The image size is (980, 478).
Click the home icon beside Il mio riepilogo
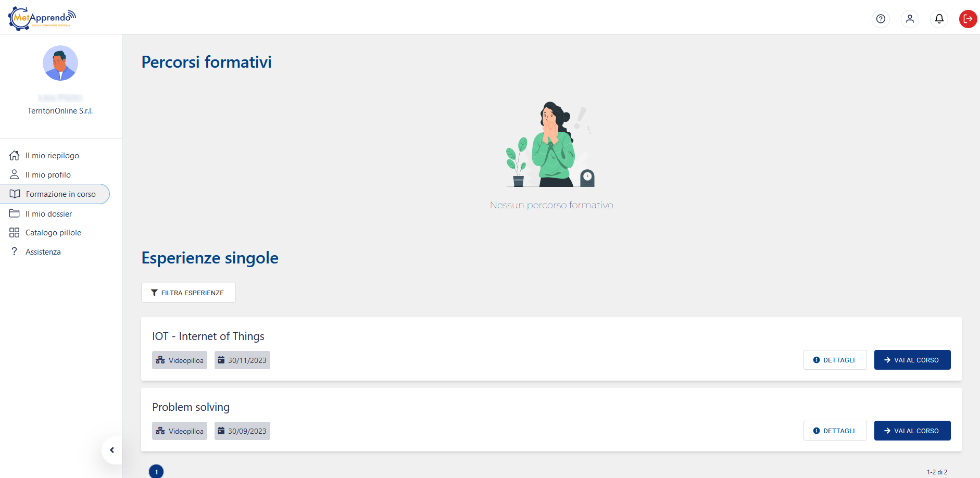click(15, 155)
